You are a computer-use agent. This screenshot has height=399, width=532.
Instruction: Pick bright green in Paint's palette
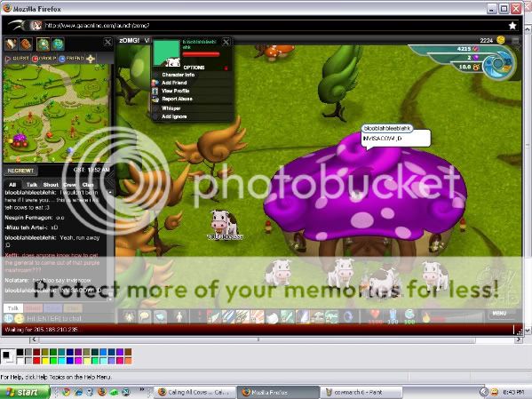click(x=53, y=360)
